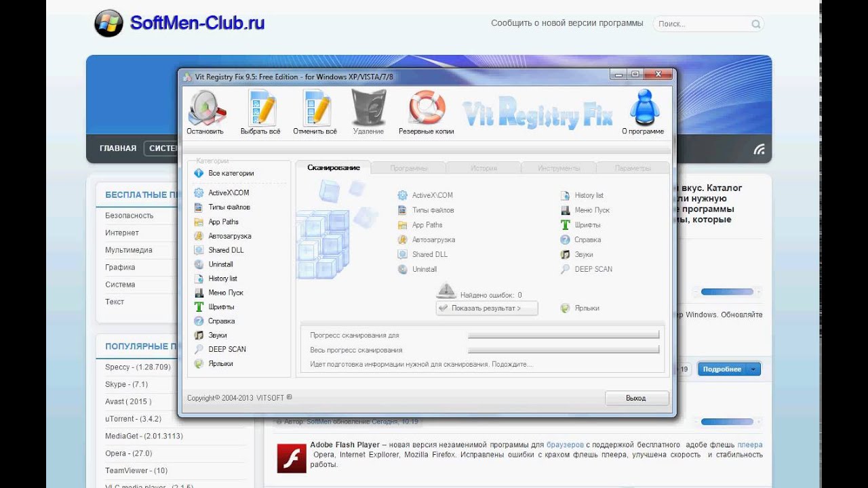Click the Остановить toolbar icon

[205, 108]
